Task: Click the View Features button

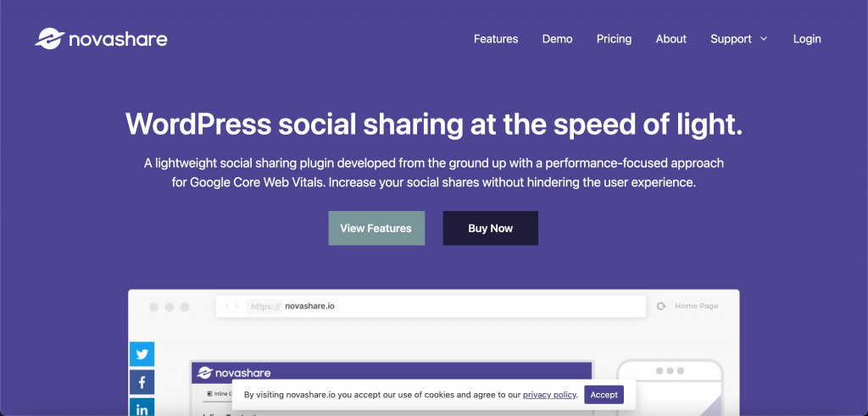Action: (x=376, y=228)
